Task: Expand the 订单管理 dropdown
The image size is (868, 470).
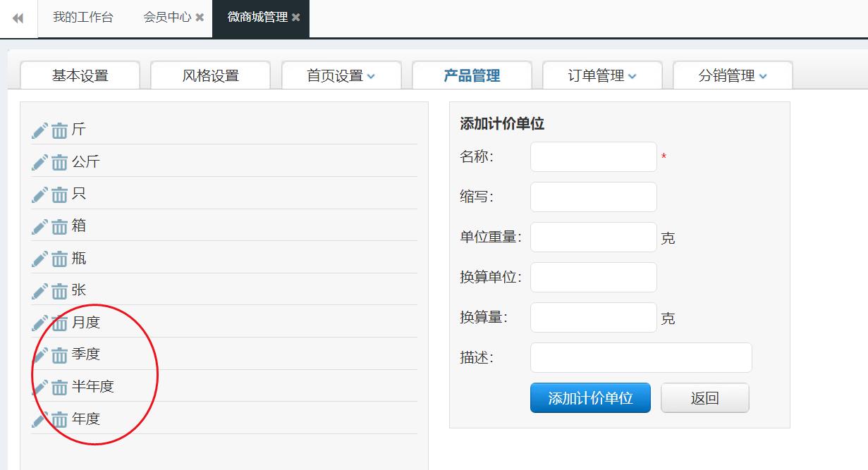Action: (x=602, y=75)
